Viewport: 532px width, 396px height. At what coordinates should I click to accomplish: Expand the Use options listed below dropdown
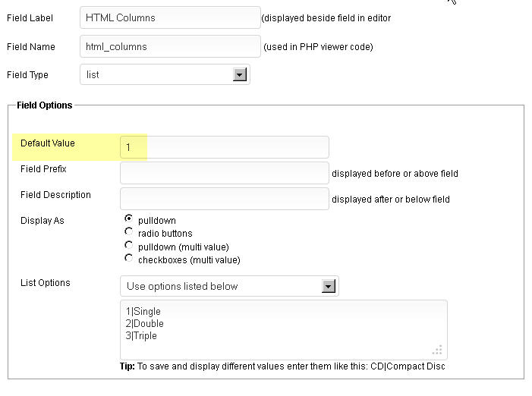click(229, 286)
